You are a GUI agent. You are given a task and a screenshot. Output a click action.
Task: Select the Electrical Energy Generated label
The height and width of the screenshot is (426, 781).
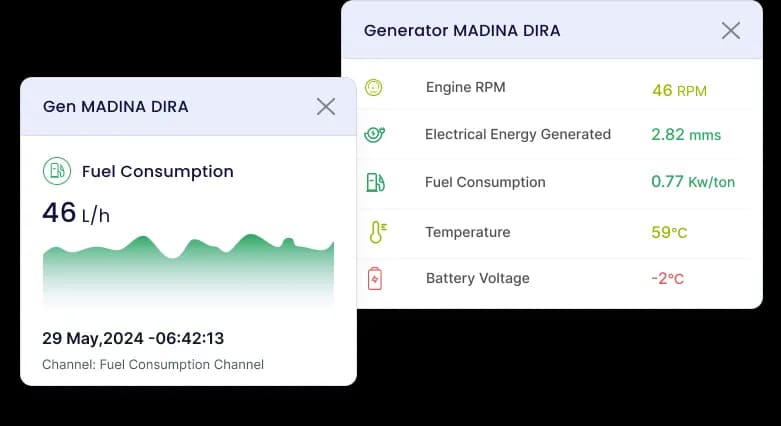[517, 134]
